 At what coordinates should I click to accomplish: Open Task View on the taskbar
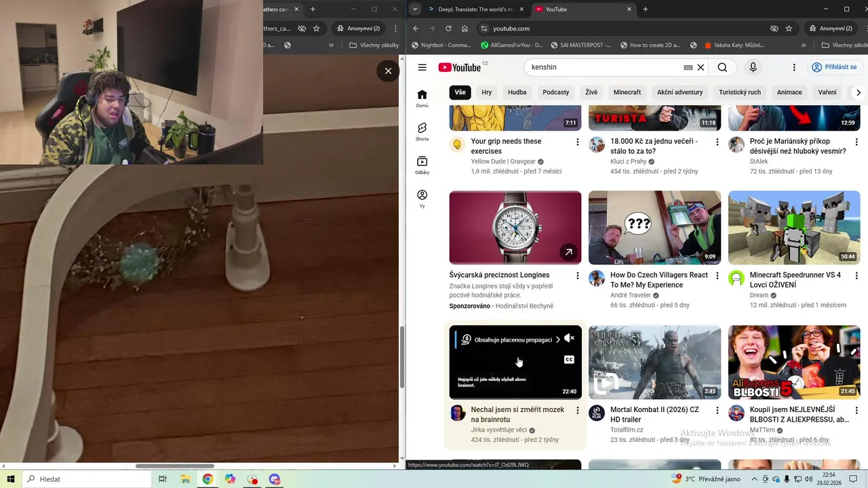point(163,479)
